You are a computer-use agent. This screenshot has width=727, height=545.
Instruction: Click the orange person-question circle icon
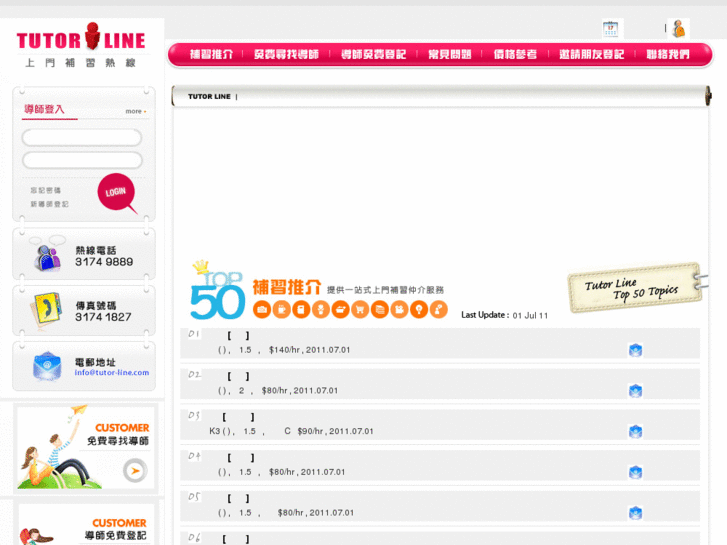coord(438,309)
